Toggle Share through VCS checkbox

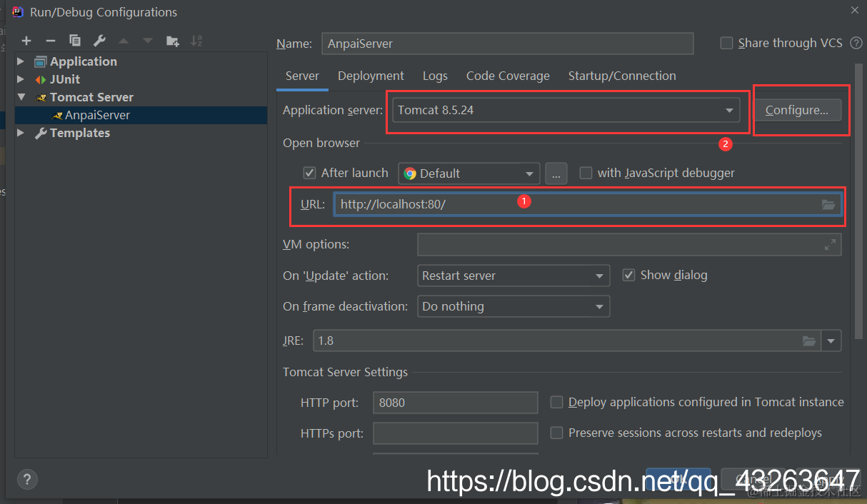tap(726, 44)
